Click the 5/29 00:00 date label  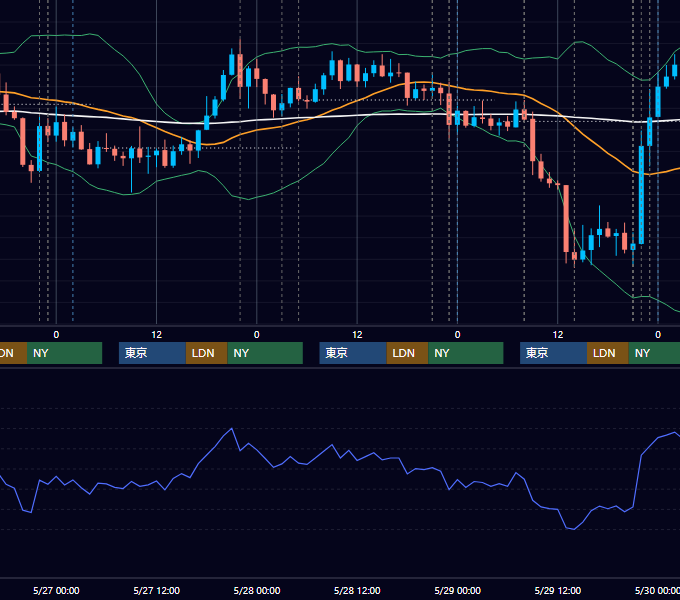coord(458,590)
